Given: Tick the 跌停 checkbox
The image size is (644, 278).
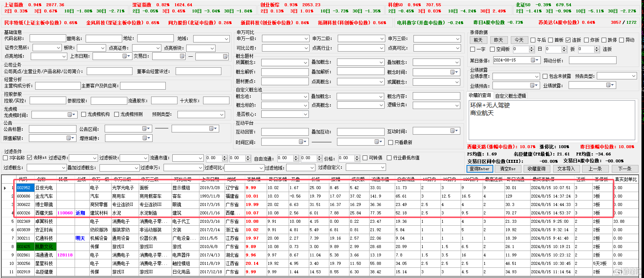Looking at the screenshot, I should [604, 40].
